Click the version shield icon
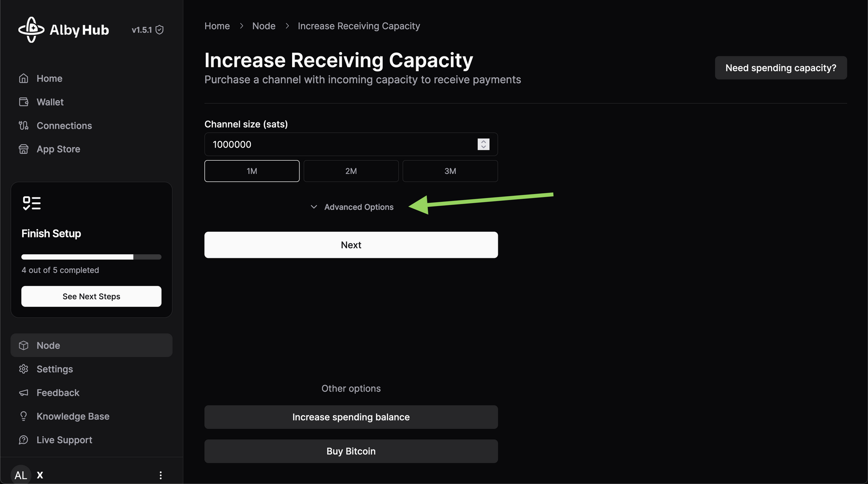 pos(160,30)
